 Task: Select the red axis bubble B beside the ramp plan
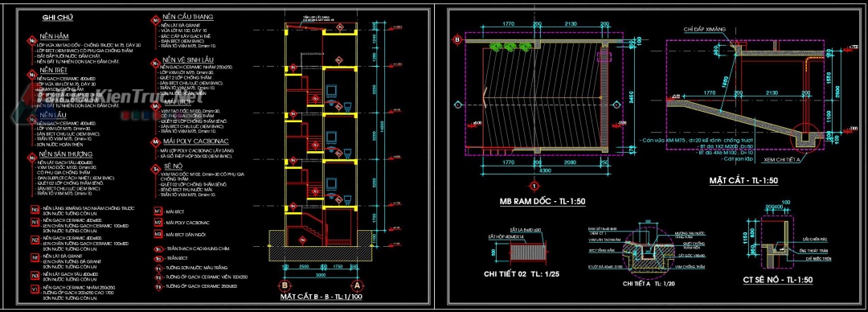[x=457, y=39]
